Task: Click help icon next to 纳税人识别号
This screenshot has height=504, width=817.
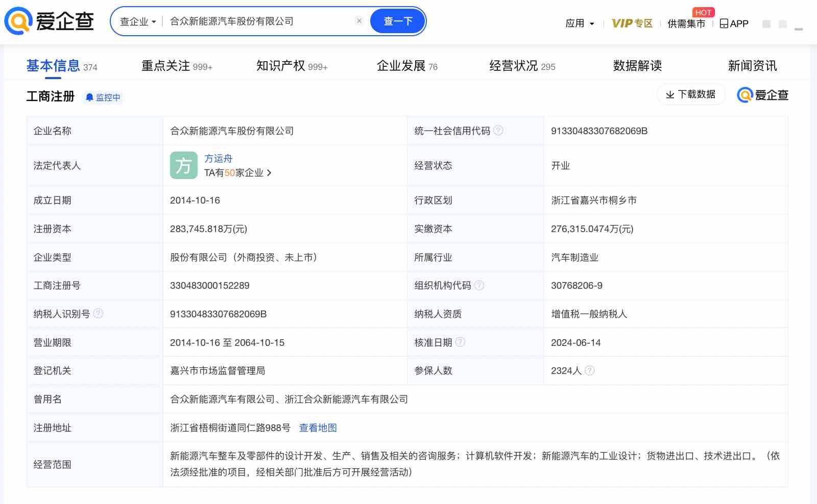Action: click(x=99, y=314)
